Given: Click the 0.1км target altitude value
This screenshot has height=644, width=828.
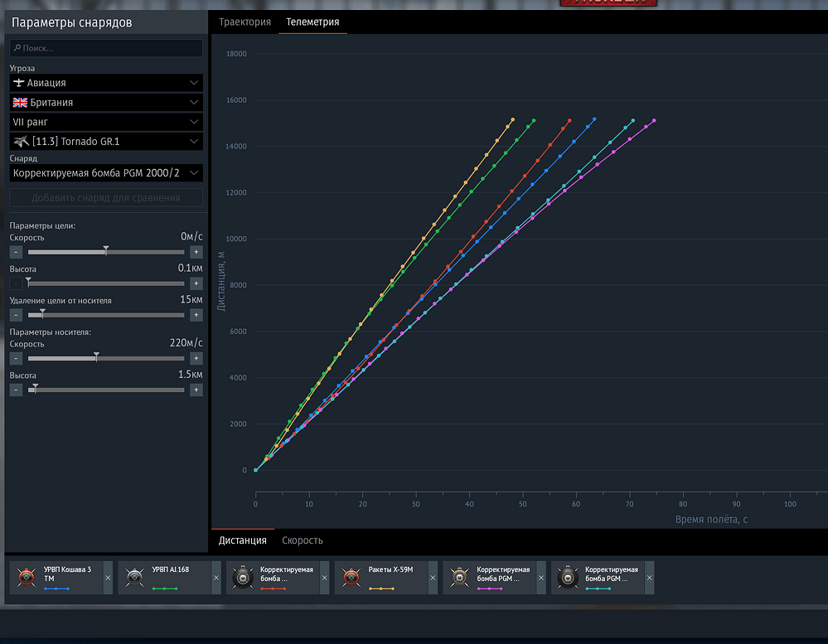Looking at the screenshot, I should (x=190, y=269).
